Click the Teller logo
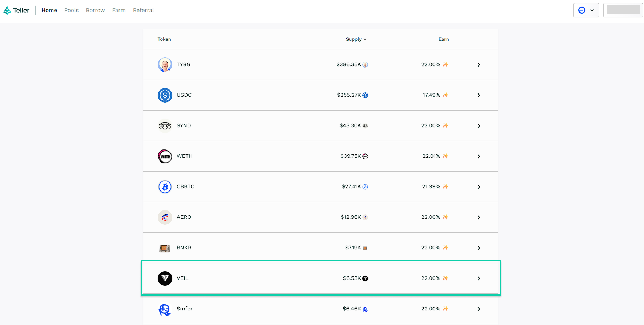This screenshot has height=325, width=644. click(x=17, y=10)
